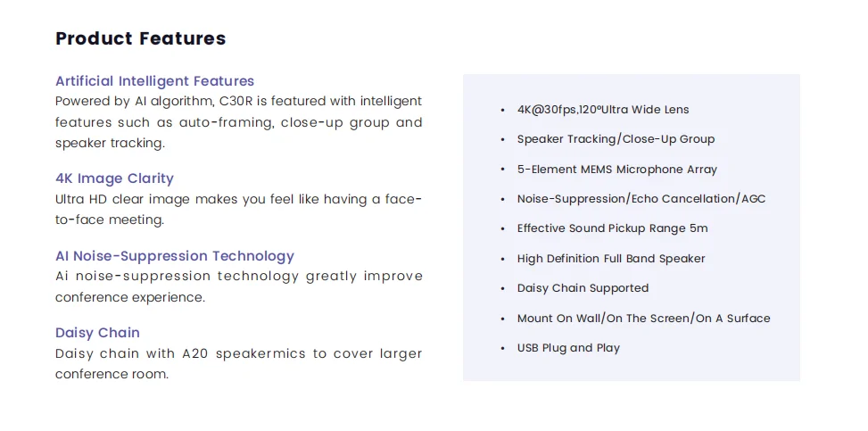Click the A20 speakermics paragraph text
Image resolution: width=868 pixels, height=431 pixels.
pyautogui.click(x=238, y=363)
